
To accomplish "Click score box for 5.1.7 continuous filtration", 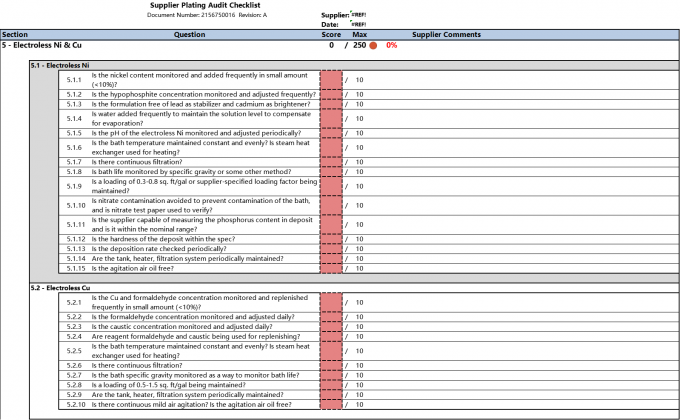I will [330, 161].
